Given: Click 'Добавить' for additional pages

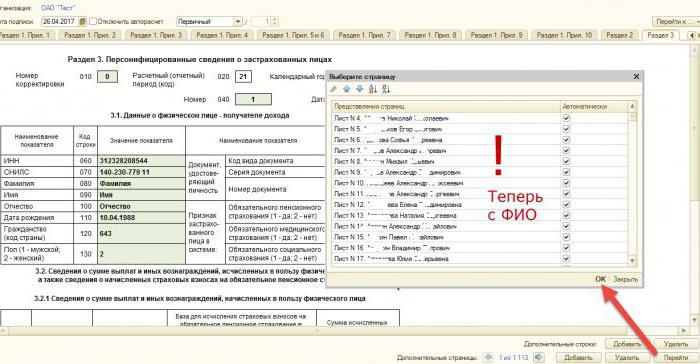Looking at the screenshot, I should 578,357.
